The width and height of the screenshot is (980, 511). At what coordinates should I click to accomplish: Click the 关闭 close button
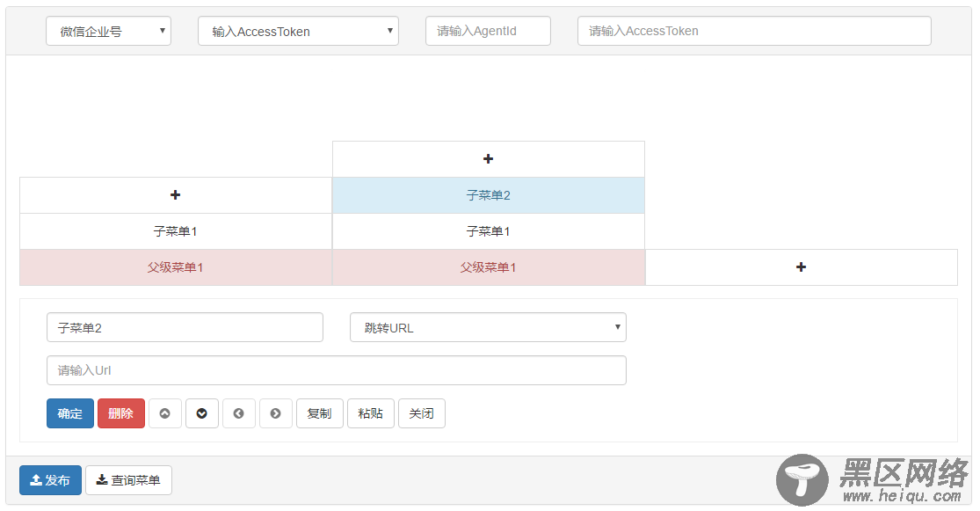pos(422,413)
